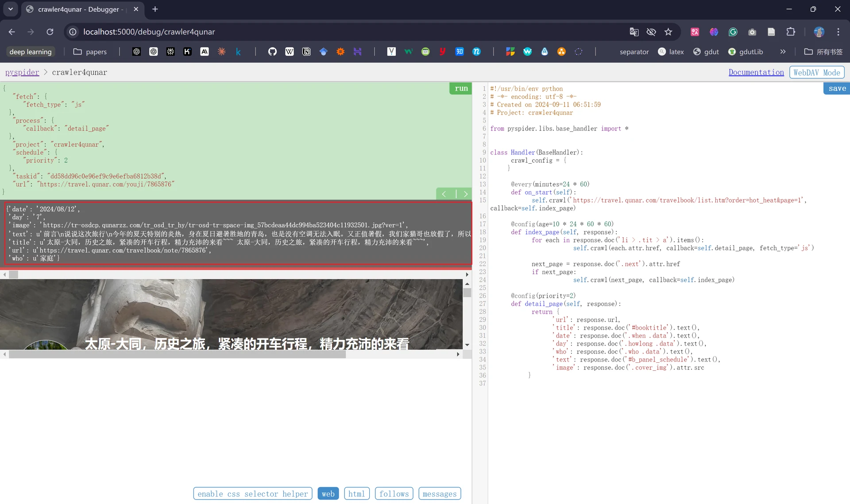
Task: Open the white 'V' bookmark icon
Action: click(x=391, y=52)
